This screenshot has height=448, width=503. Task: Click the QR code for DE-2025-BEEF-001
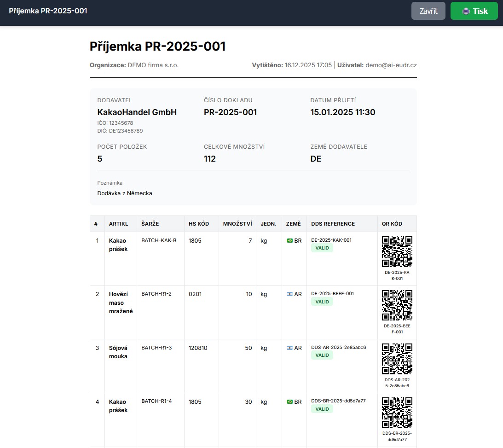point(397,305)
